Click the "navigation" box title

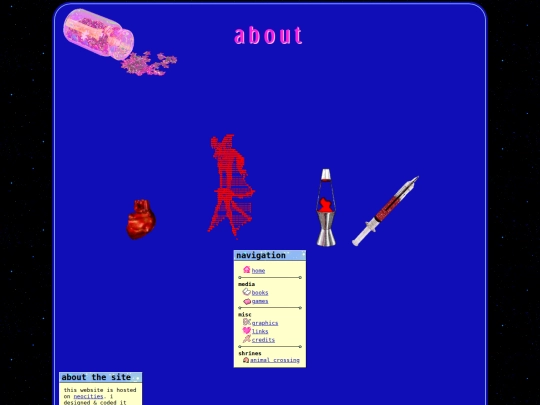(x=261, y=255)
